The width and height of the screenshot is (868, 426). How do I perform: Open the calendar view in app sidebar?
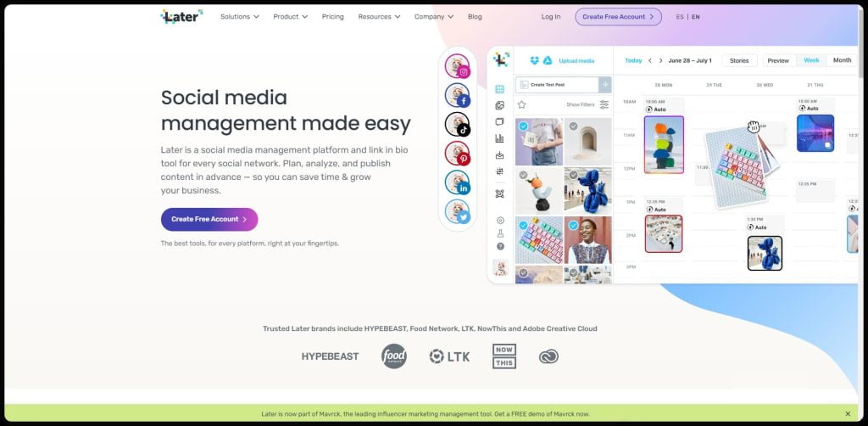click(500, 89)
